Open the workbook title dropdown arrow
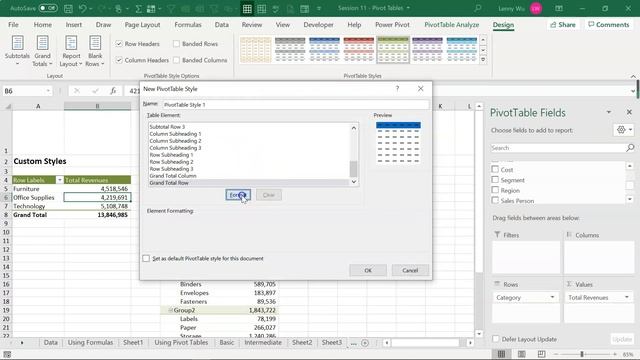Viewport: 640px width, 360px height. tap(408, 8)
